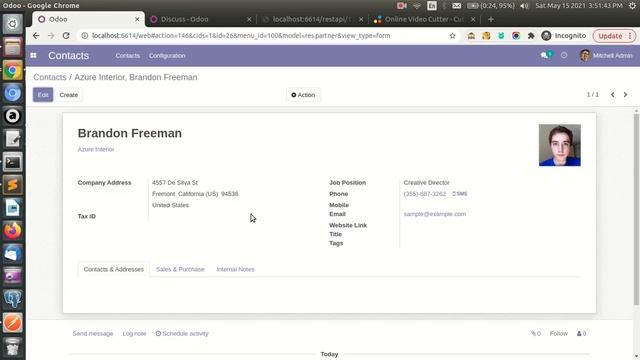Click the Incognito profile icon
The width and height of the screenshot is (640, 360).
(546, 36)
